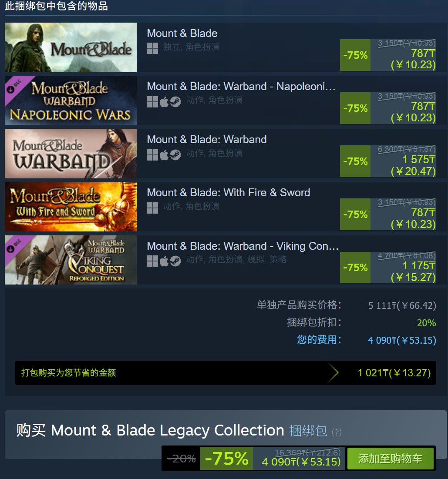Click the Windows icon under Mount & Blade: Warband
The height and width of the screenshot is (479, 448).
(x=152, y=155)
